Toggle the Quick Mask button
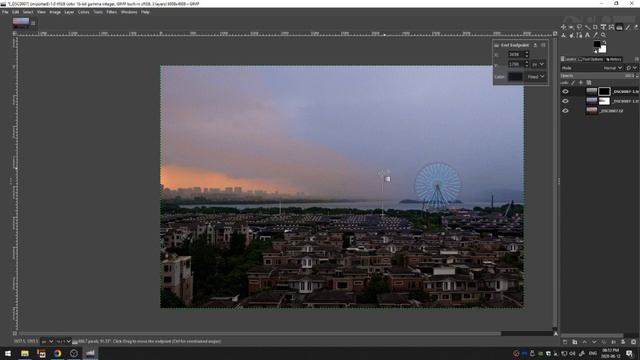The height and width of the screenshot is (360, 640). coord(15,333)
